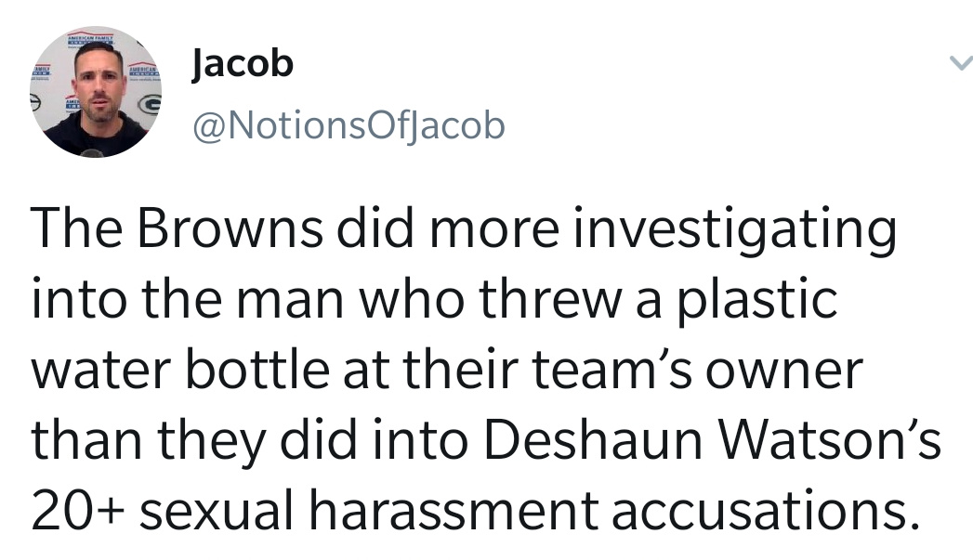This screenshot has height=560, width=973.
Task: Click the man's face in the avatar
Action: [99, 85]
